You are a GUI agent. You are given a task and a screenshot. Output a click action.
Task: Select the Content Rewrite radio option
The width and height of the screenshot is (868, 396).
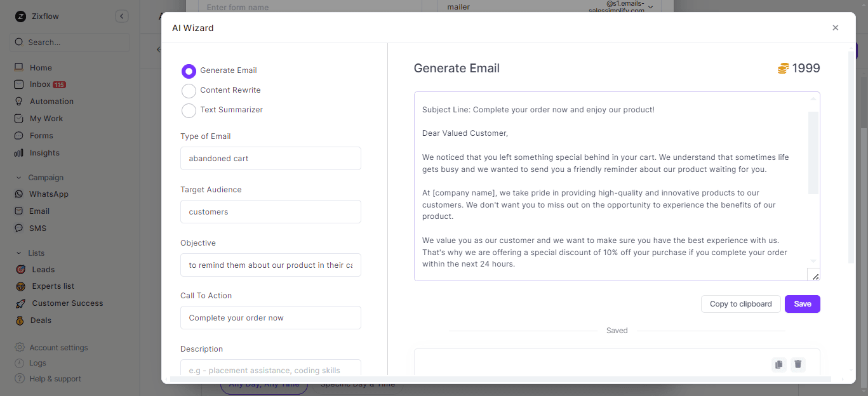click(x=189, y=91)
